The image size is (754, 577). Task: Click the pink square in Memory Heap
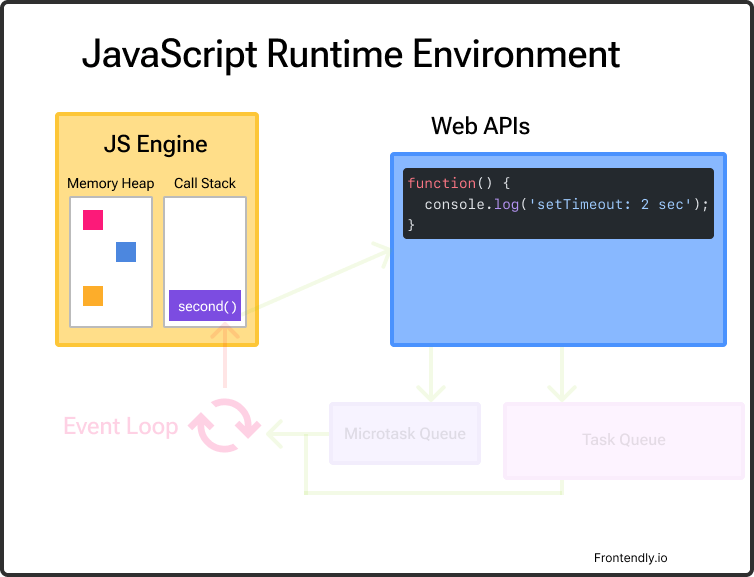[x=93, y=220]
